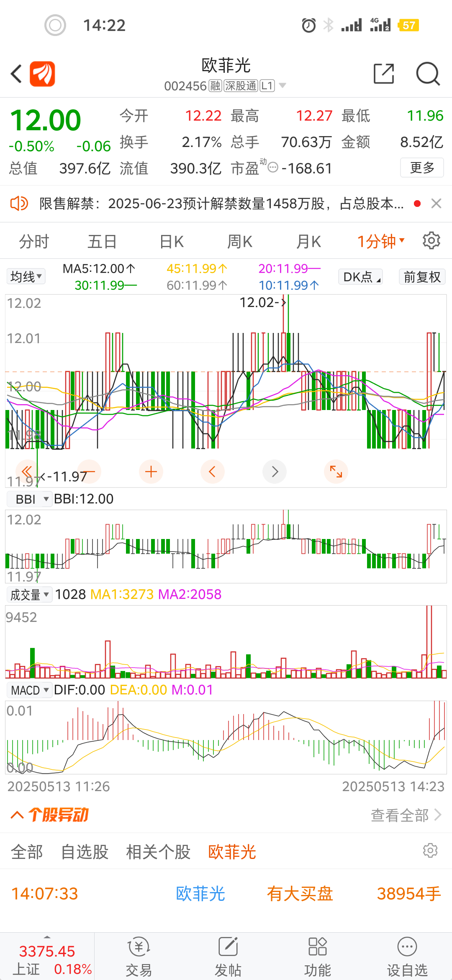Open the 1分钟 period dropdown
Screen dimensions: 452x980
pos(380,242)
